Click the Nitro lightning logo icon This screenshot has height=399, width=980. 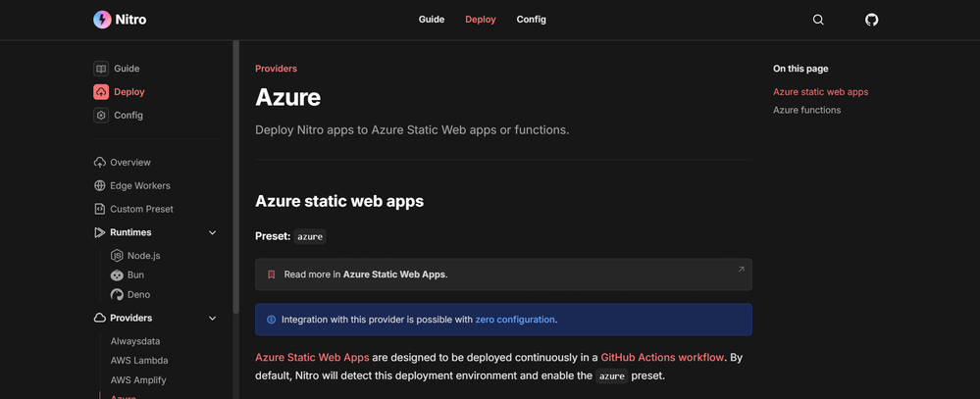point(102,20)
